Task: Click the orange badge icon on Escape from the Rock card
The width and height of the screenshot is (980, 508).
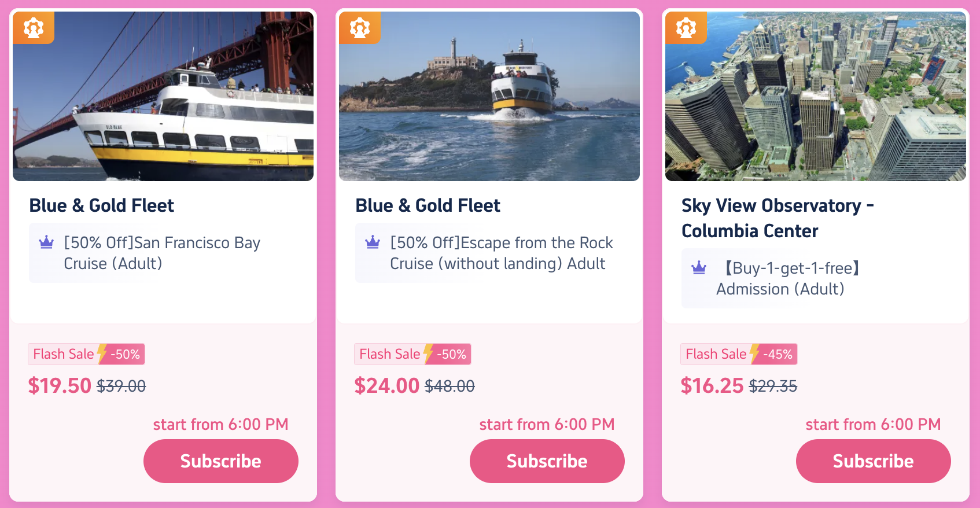Action: click(x=360, y=27)
